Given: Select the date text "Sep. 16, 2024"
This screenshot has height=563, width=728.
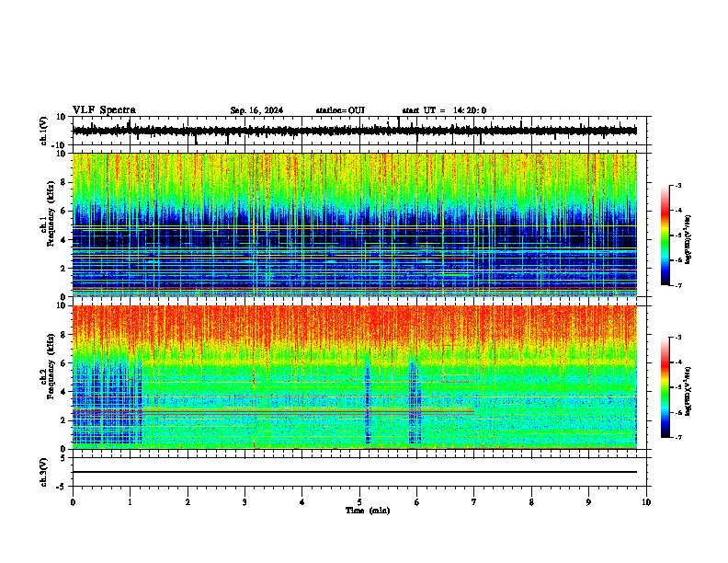Looking at the screenshot, I should tap(256, 110).
